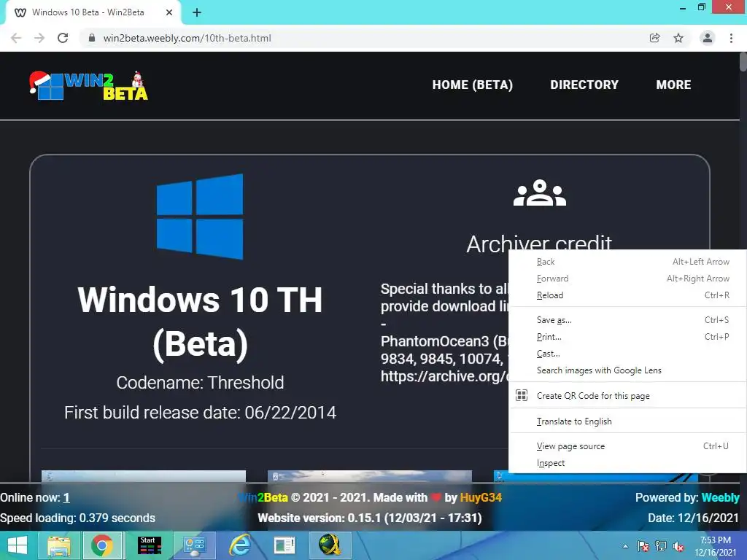This screenshot has height=560, width=747.
Task: Open the first screenshot thumbnail
Action: [144, 476]
